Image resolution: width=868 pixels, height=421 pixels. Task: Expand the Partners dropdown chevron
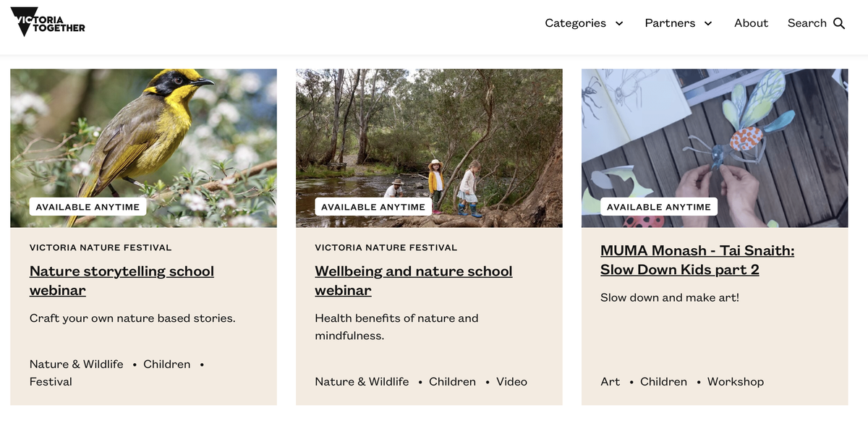pos(708,23)
